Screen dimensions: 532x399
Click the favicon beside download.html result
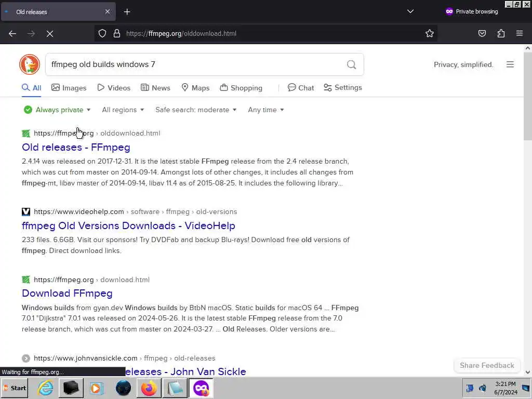[26, 280]
